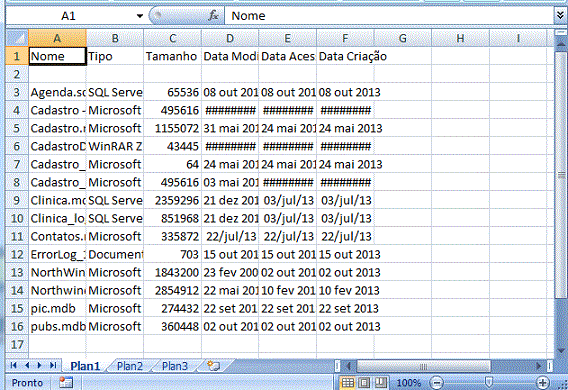Switch to the Plan2 sheet tab

[130, 366]
